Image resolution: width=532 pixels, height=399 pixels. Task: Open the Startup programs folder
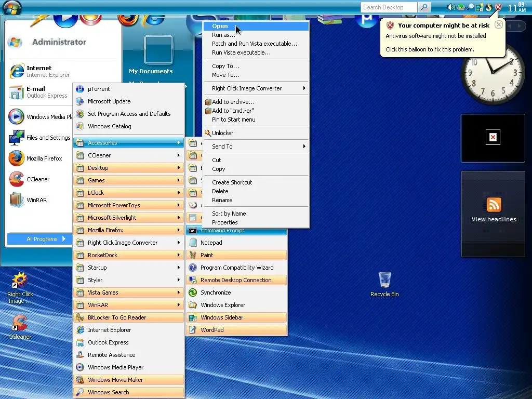point(129,268)
